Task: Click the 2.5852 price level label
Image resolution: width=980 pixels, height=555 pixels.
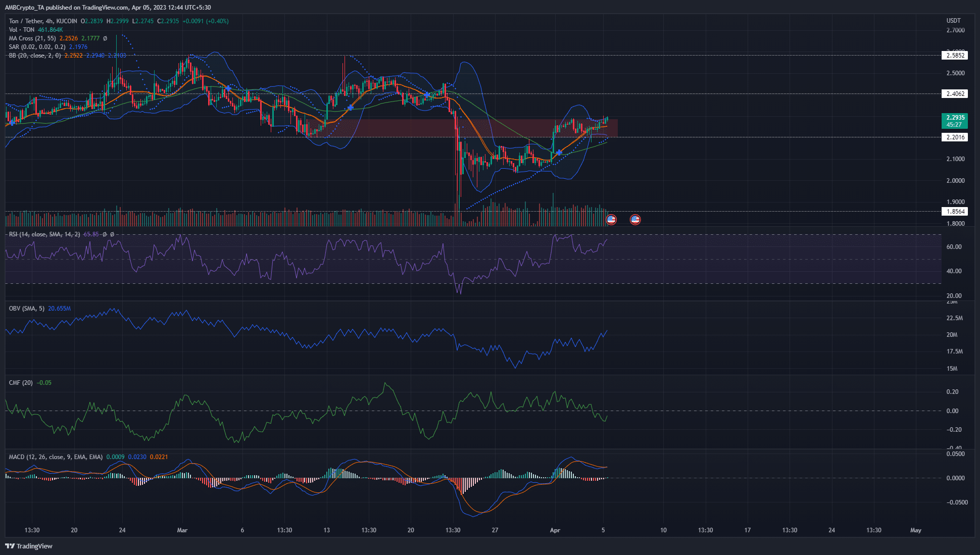Action: point(955,56)
